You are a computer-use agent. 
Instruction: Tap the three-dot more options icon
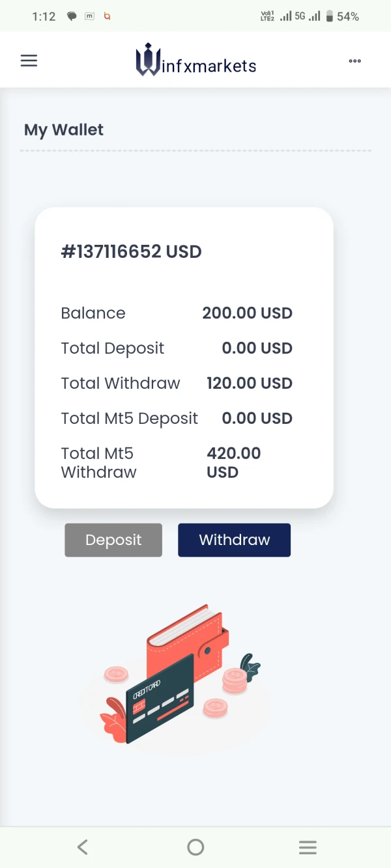(355, 61)
